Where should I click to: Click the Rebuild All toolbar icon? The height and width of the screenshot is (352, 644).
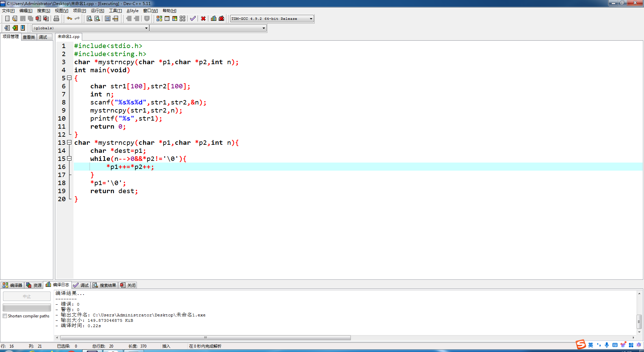[182, 18]
